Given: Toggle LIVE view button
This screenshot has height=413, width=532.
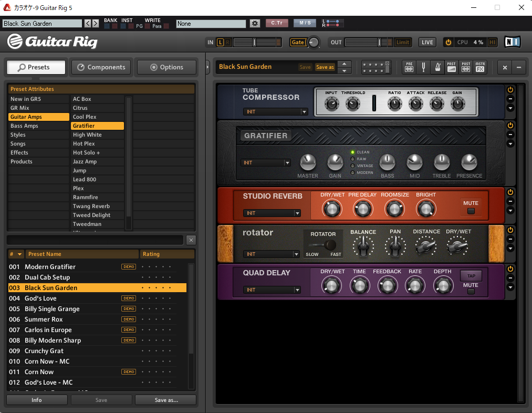Looking at the screenshot, I should (427, 42).
